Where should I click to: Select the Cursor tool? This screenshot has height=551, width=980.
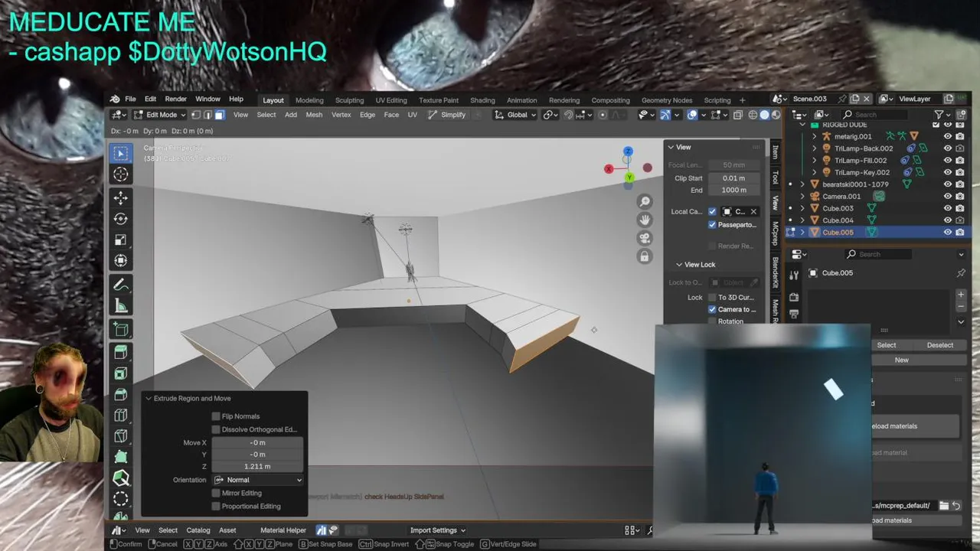tap(121, 174)
